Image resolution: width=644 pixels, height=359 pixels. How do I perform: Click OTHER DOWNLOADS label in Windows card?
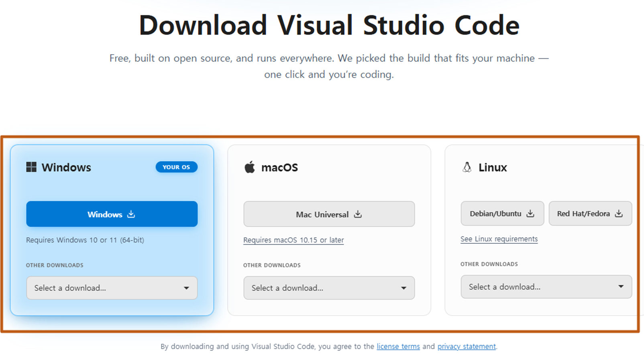pyautogui.click(x=55, y=265)
